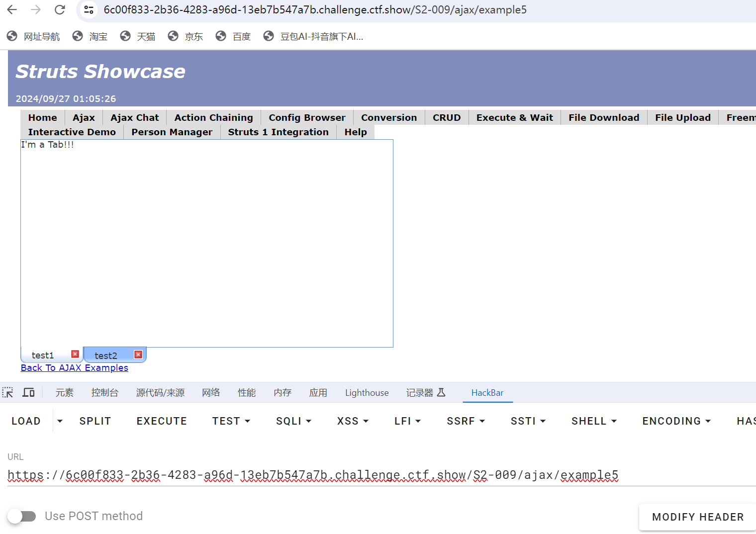
Task: Open the 控制台 (Console) DevTools tab
Action: click(x=105, y=393)
